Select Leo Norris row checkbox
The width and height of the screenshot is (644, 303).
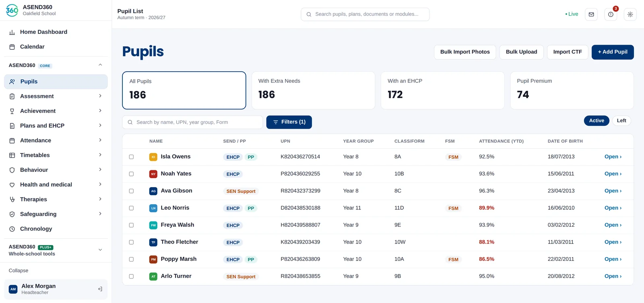131,208
